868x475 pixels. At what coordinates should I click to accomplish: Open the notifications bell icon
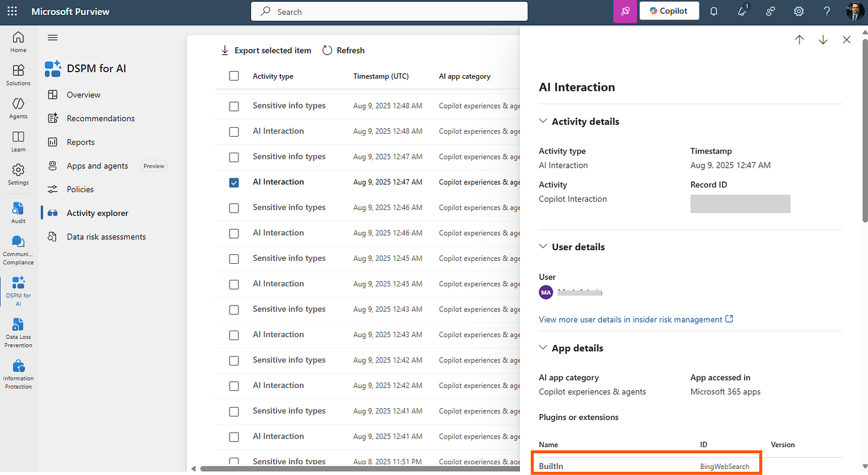tap(714, 11)
